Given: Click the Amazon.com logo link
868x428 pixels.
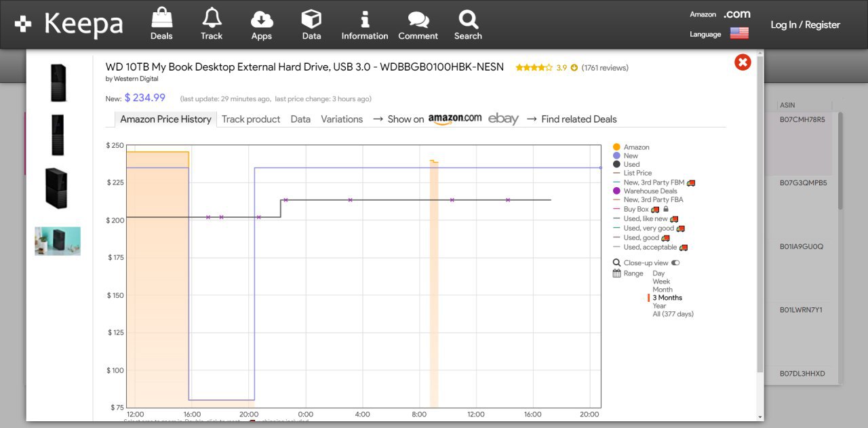Looking at the screenshot, I should [455, 119].
